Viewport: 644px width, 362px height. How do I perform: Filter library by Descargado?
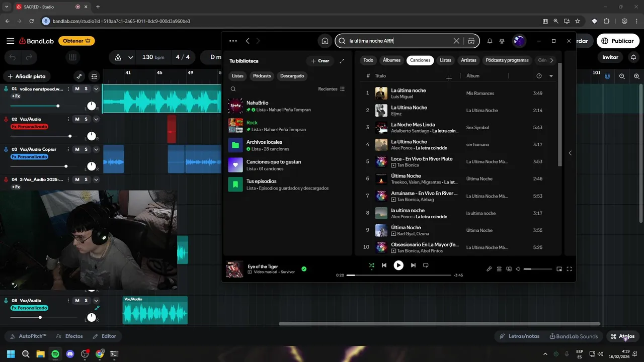click(x=292, y=76)
